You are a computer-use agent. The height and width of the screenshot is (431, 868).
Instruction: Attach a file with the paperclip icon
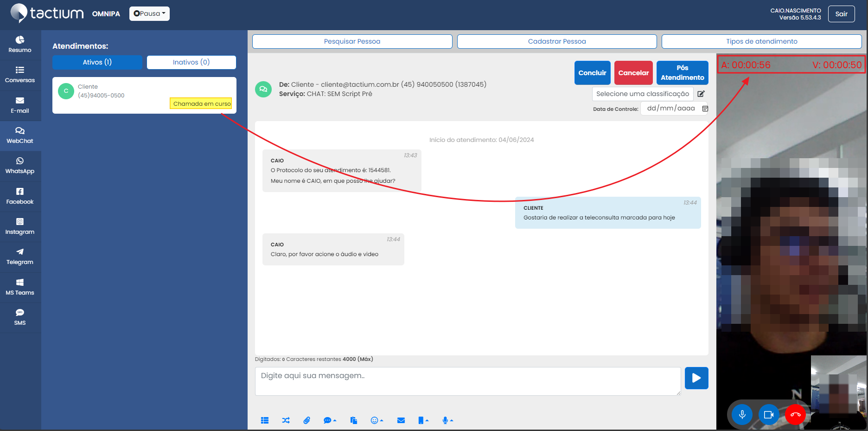click(x=306, y=420)
